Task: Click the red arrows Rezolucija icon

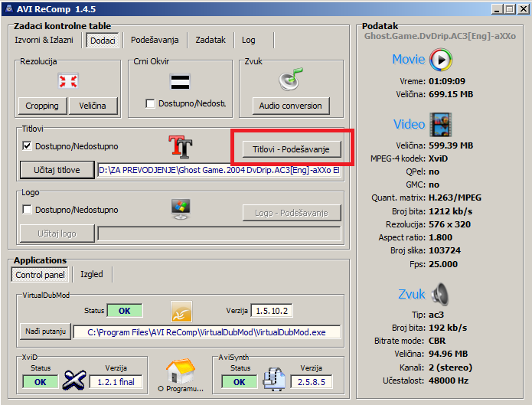Action: tap(68, 81)
